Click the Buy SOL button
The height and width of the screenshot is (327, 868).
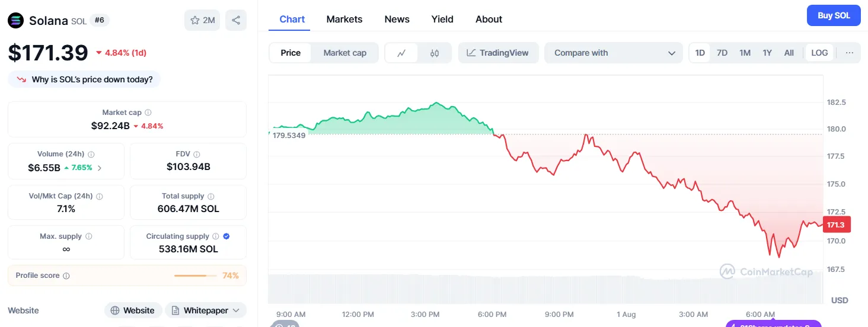click(x=834, y=15)
